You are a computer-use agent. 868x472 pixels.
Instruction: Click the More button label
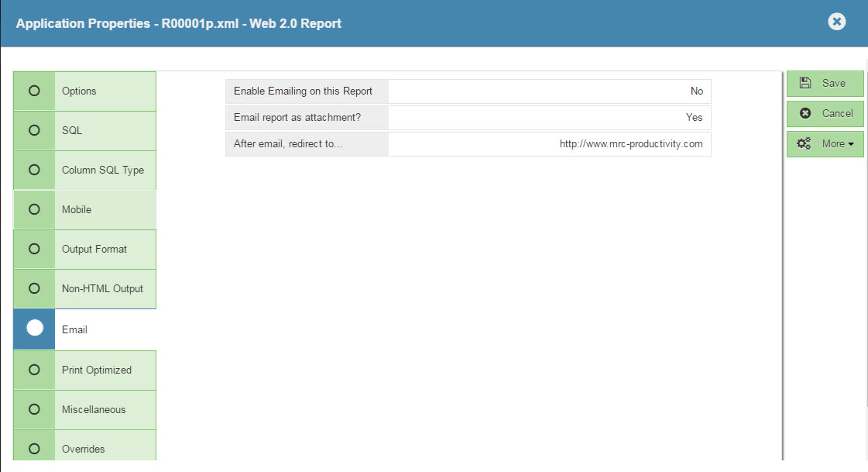pos(833,144)
